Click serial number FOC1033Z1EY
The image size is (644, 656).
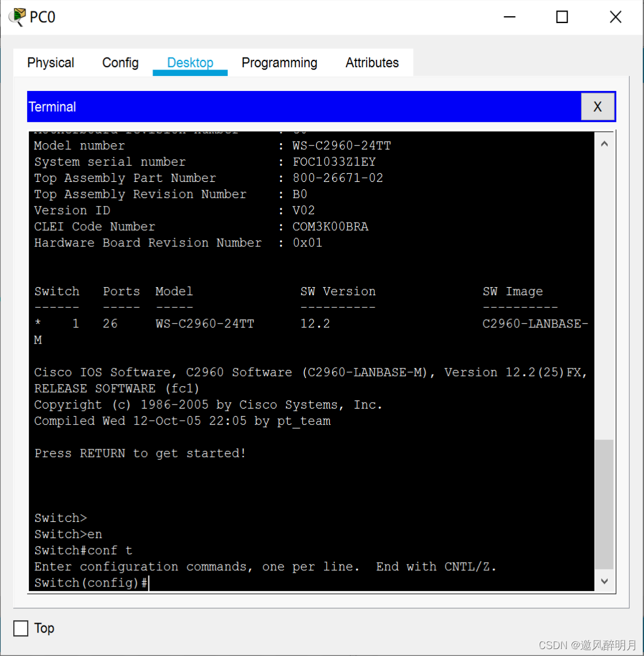click(334, 162)
